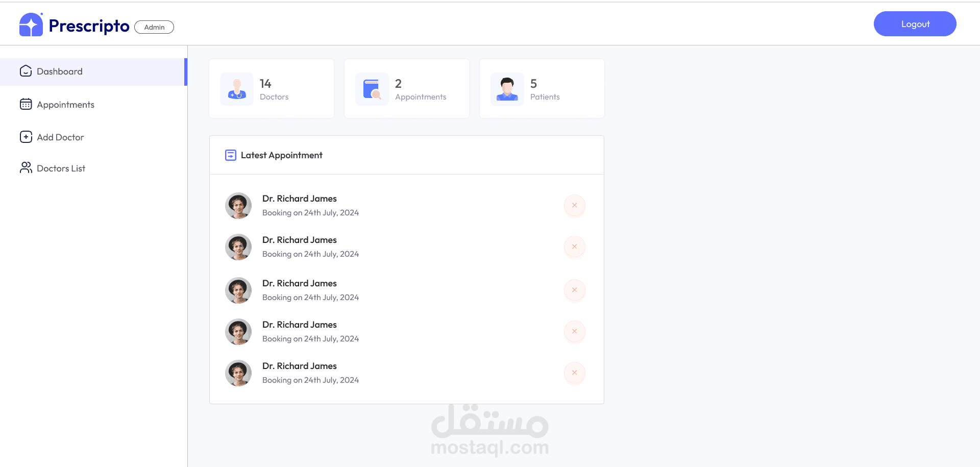Click the avatar in the third appointment row
This screenshot has width=980, height=467.
238,290
